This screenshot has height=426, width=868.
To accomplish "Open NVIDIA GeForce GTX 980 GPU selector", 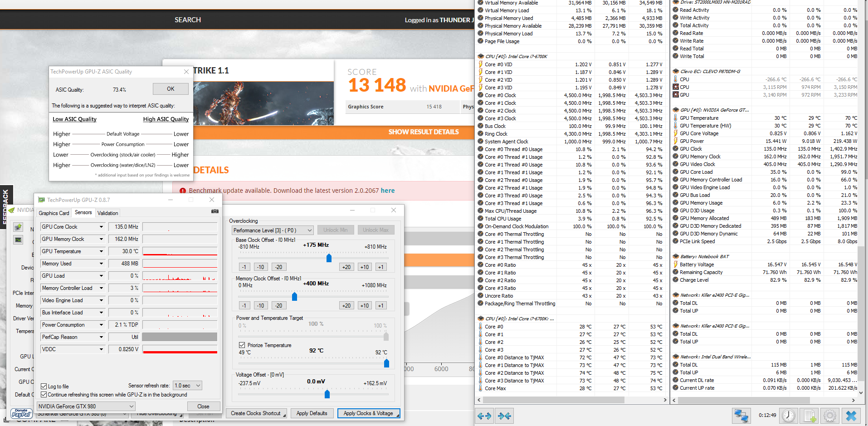I will click(86, 406).
